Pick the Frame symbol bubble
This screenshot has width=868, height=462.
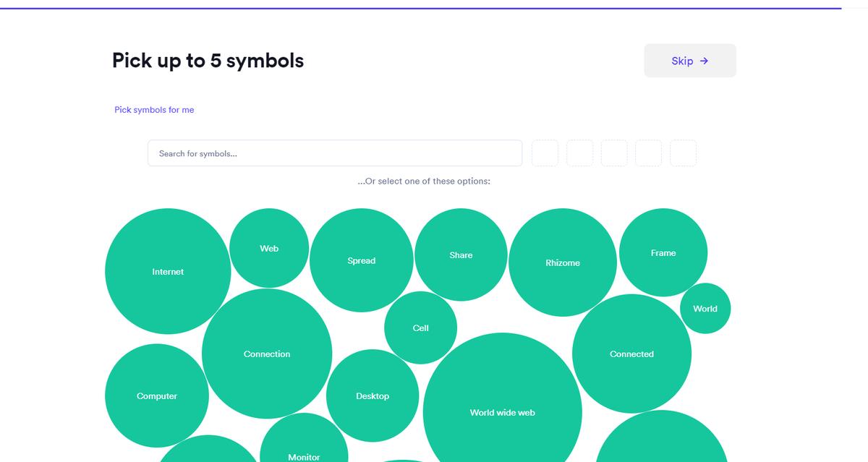coord(663,252)
